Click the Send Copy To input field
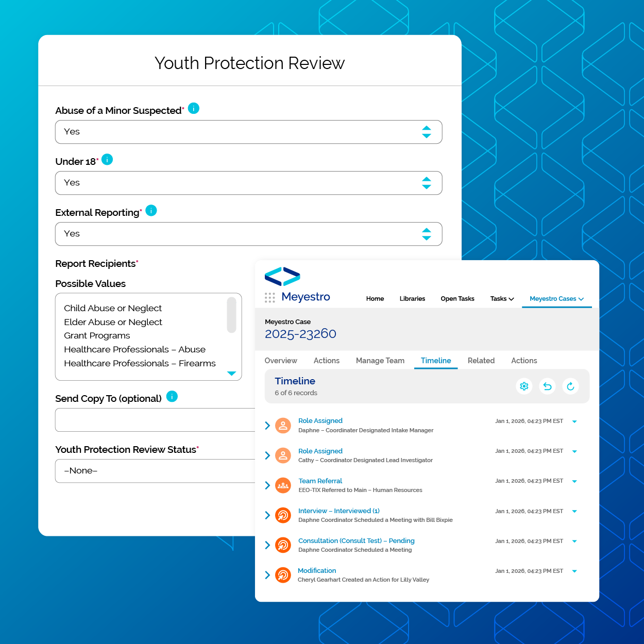This screenshot has width=644, height=644. pyautogui.click(x=155, y=420)
